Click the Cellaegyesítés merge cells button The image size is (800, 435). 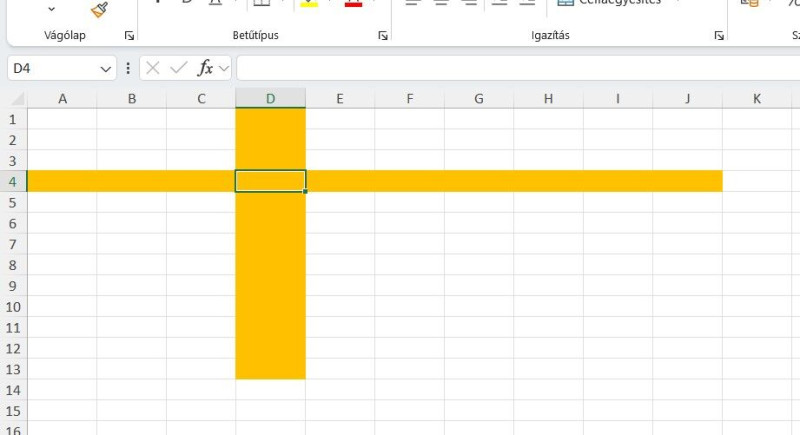610,3
